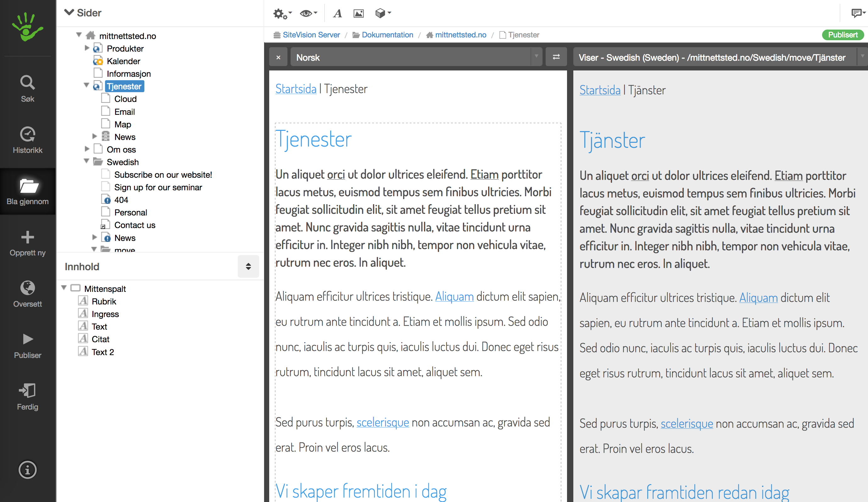The height and width of the screenshot is (502, 868).
Task: Expand the News node under Swedish
Action: (x=94, y=237)
